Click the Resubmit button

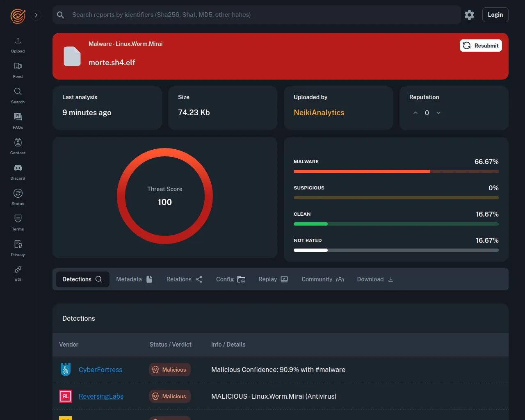[x=481, y=46]
